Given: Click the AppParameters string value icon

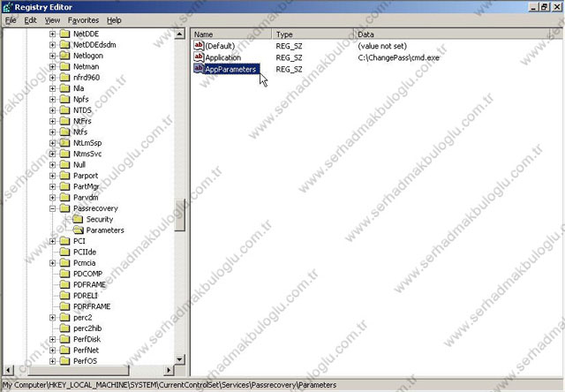Looking at the screenshot, I should pyautogui.click(x=199, y=69).
